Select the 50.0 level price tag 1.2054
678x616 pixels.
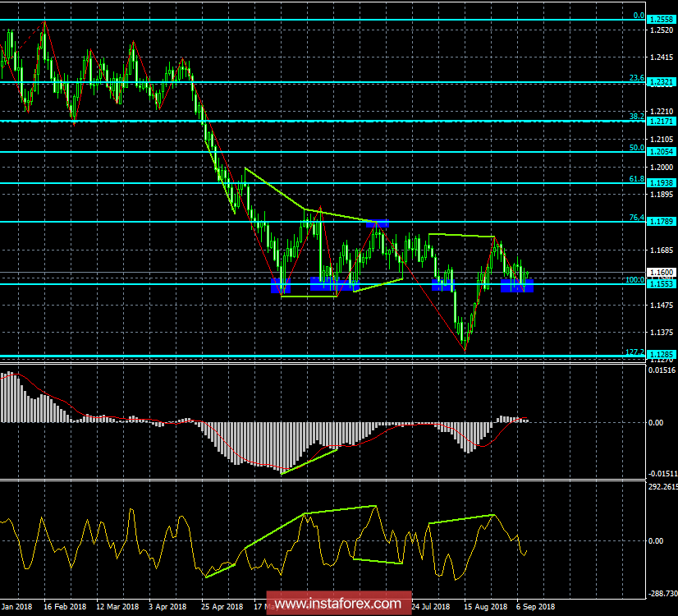662,151
